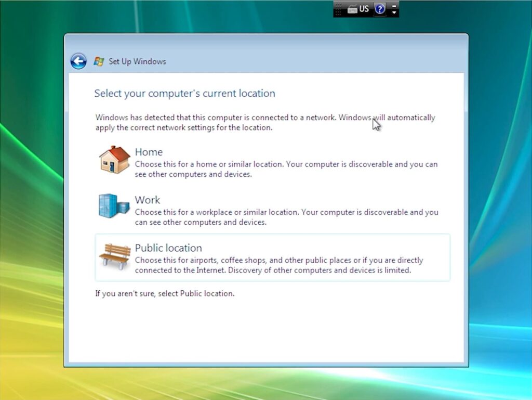
Task: Click the 'If you aren't sure' hint text
Action: coord(165,293)
